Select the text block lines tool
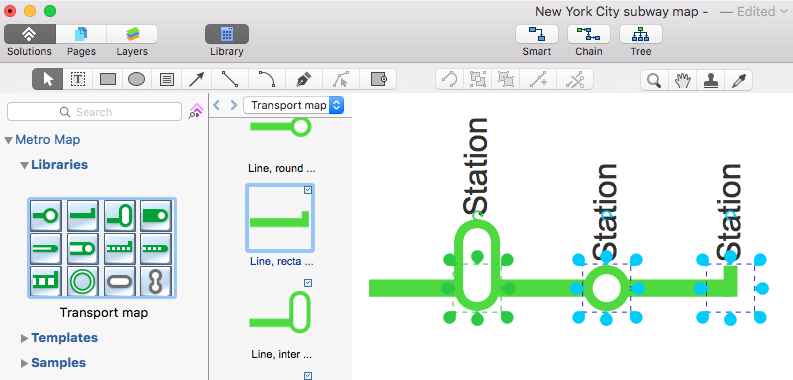Viewport: 793px width, 380px height. click(x=166, y=79)
